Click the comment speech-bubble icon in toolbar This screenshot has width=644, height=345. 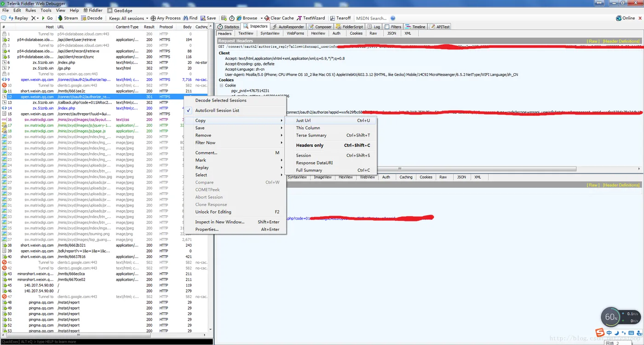coord(4,18)
